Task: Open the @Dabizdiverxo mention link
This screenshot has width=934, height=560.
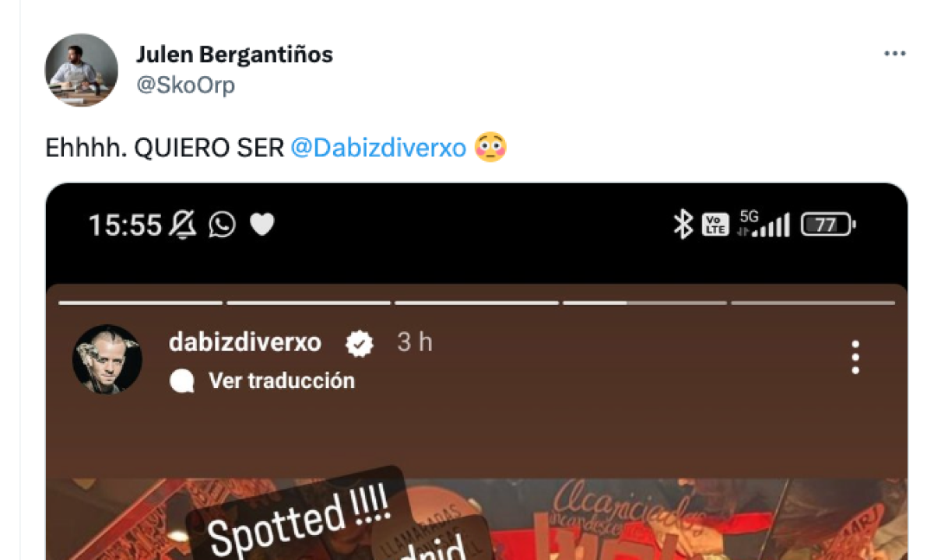Action: coord(377,148)
